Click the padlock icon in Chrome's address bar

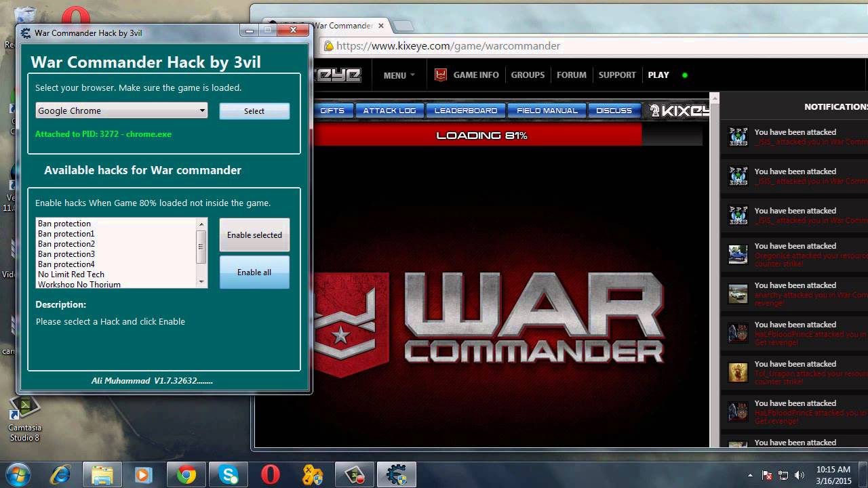point(328,46)
